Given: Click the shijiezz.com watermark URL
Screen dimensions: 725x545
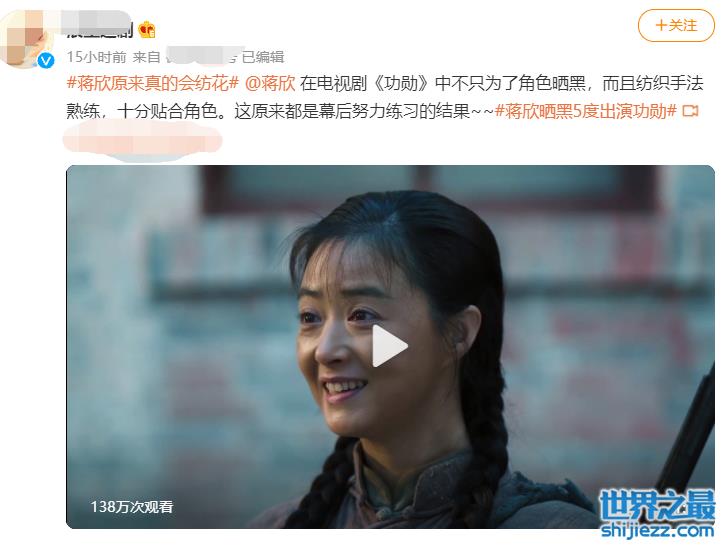Looking at the screenshot, I should 657,530.
